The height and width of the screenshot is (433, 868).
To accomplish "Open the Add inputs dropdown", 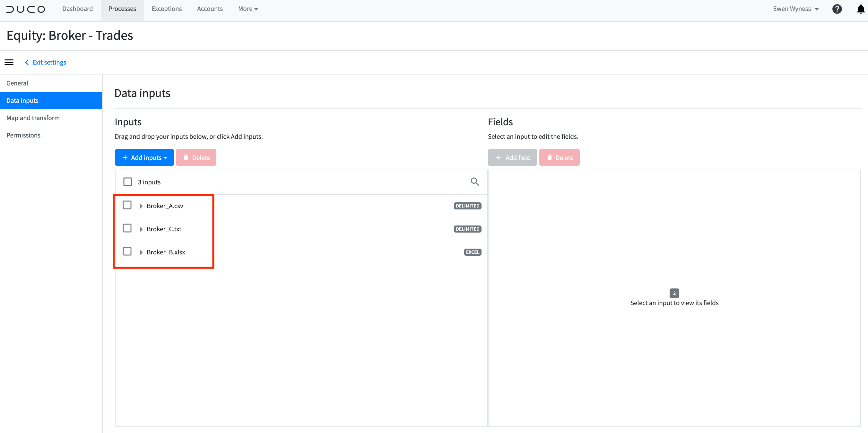I will point(144,157).
